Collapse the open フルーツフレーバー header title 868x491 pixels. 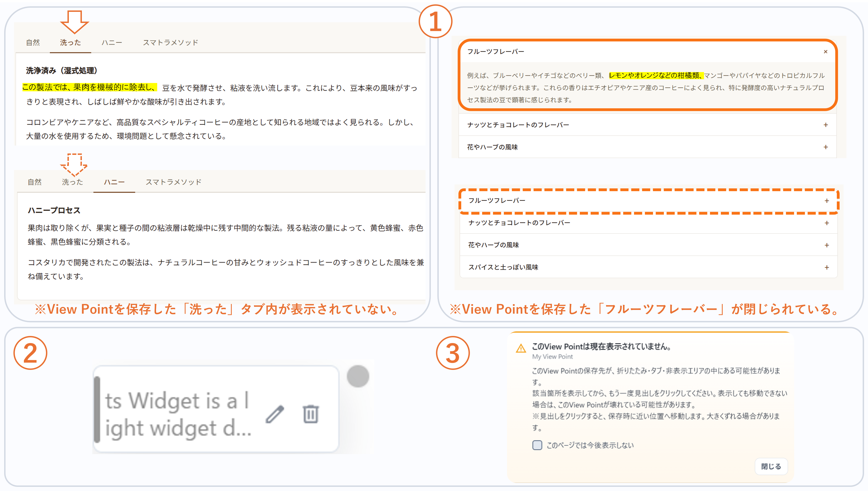tap(495, 52)
